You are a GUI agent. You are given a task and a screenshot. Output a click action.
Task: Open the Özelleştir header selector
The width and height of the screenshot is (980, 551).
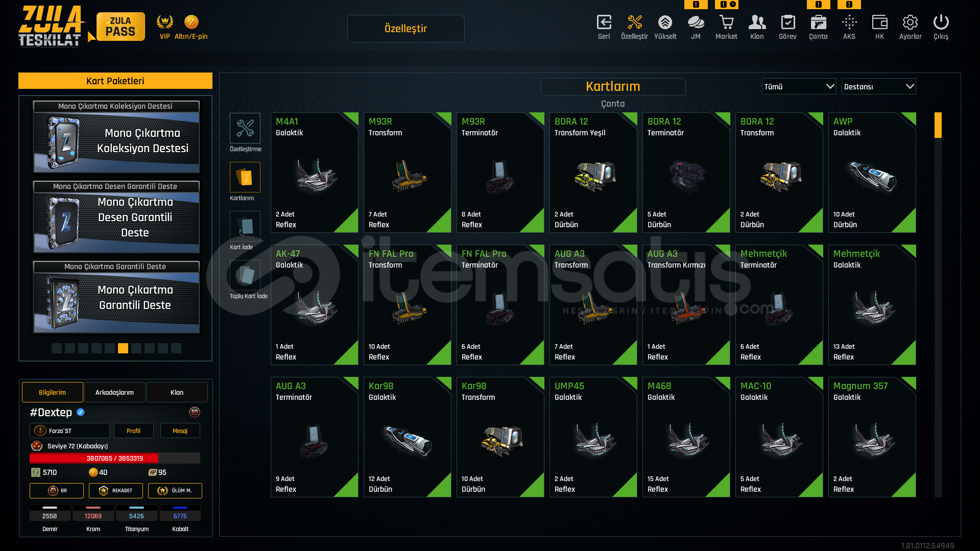pos(406,29)
